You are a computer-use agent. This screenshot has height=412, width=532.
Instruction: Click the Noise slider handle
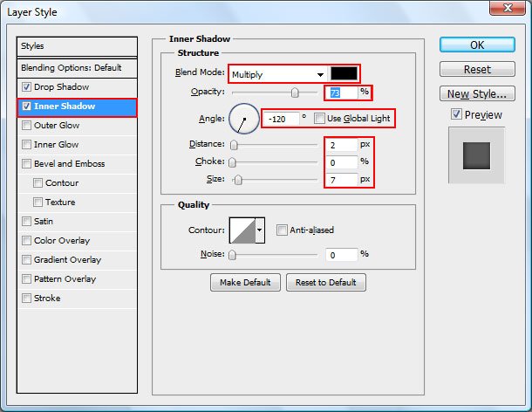coord(232,255)
